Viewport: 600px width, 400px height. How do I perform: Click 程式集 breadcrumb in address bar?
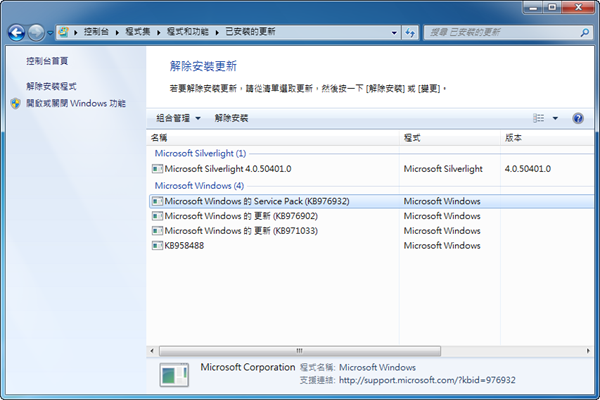[138, 32]
